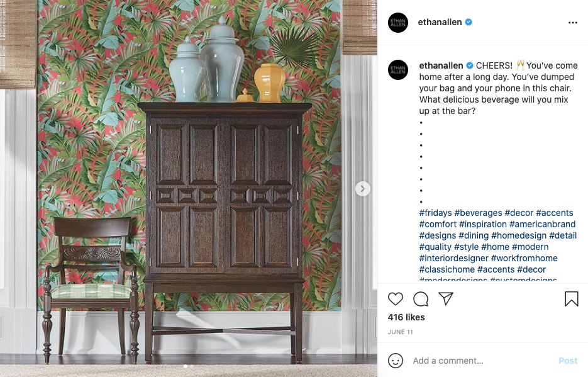Select the second carousel indicator dot
Viewport: 588px width, 377px height.
point(191,366)
